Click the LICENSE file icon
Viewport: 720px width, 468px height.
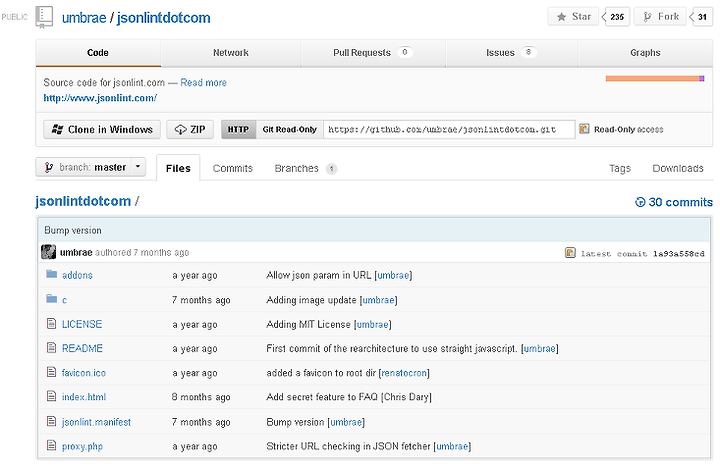click(x=51, y=323)
